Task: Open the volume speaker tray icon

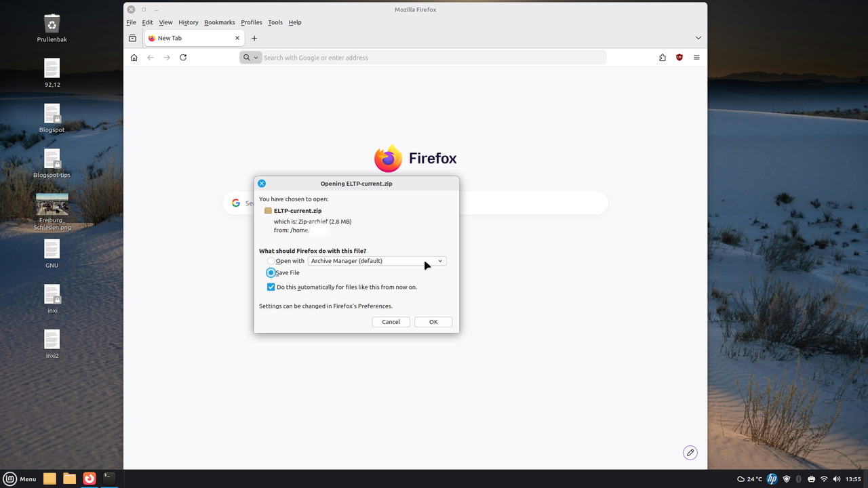Action: tap(836, 479)
